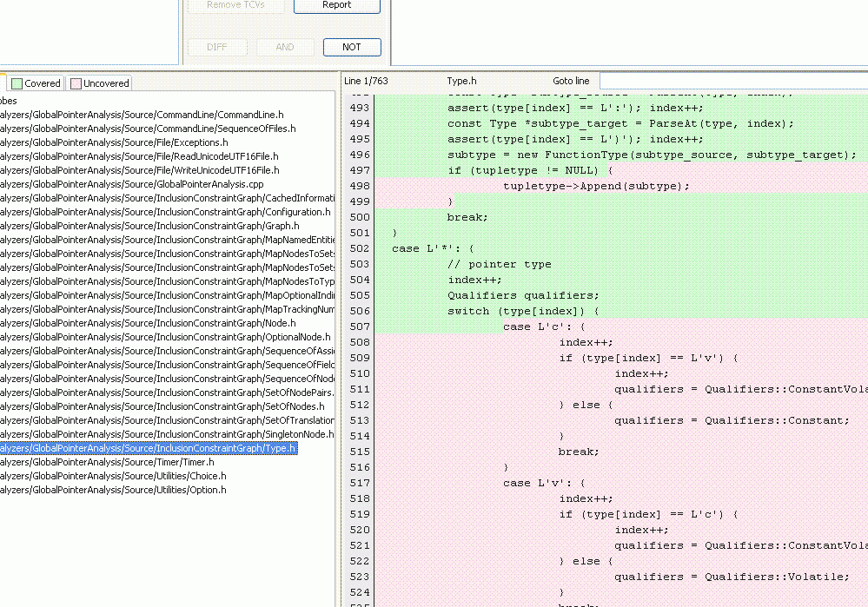868x607 pixels.
Task: Click the AND combination button
Action: tap(285, 47)
